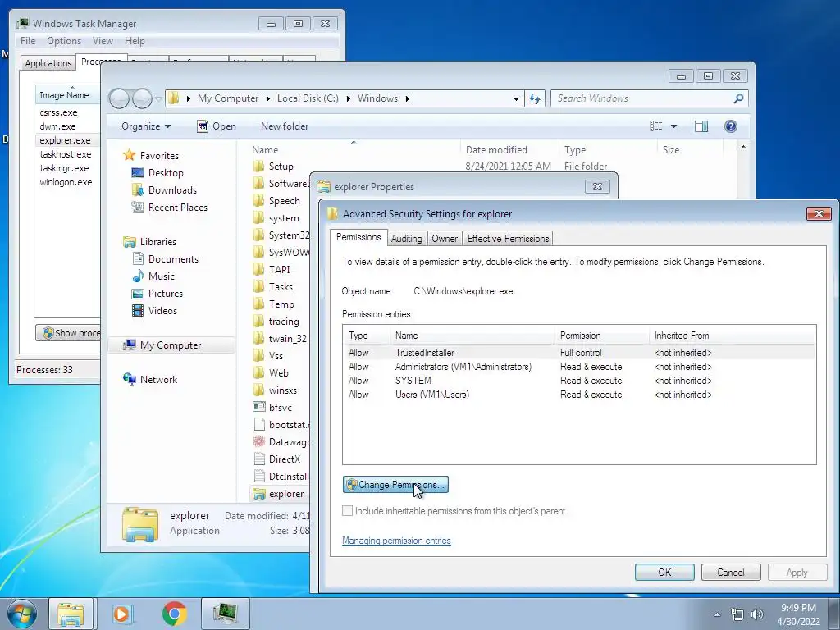Switch to Task Manager Applications tab
Image resolution: width=840 pixels, height=630 pixels.
pos(48,62)
